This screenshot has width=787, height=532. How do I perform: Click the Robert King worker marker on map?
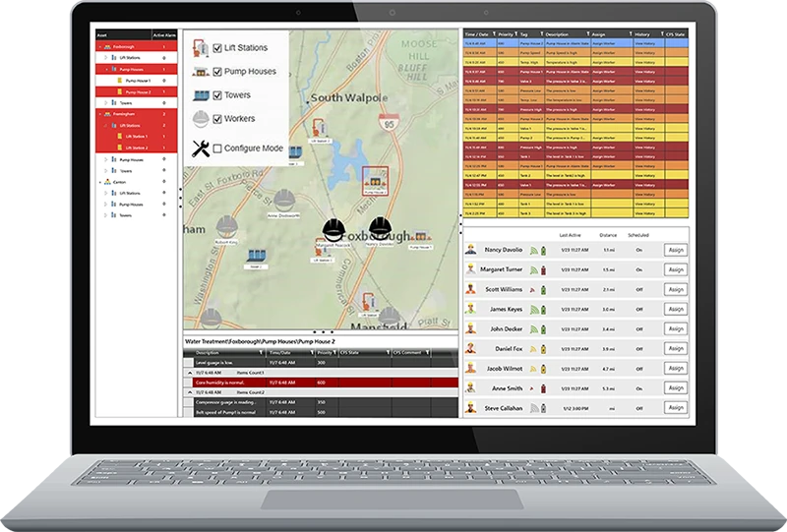click(x=228, y=229)
